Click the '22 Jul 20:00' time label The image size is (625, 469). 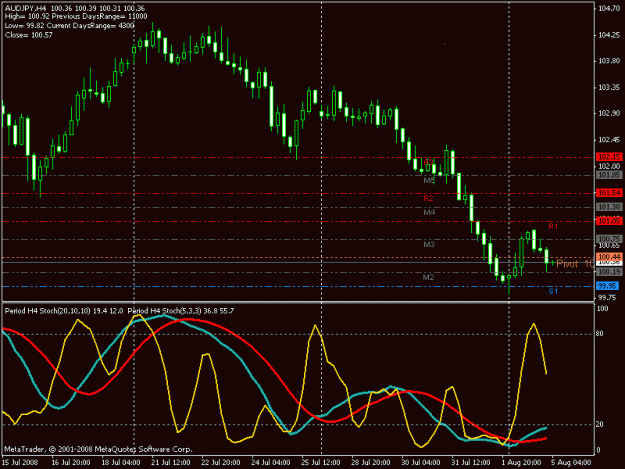pyautogui.click(x=220, y=462)
